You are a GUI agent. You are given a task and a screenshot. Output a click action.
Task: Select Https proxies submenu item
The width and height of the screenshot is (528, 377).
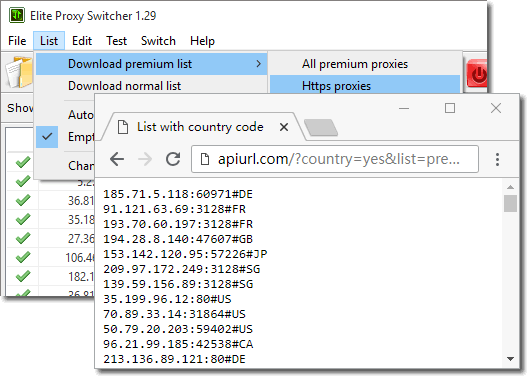pos(365,85)
